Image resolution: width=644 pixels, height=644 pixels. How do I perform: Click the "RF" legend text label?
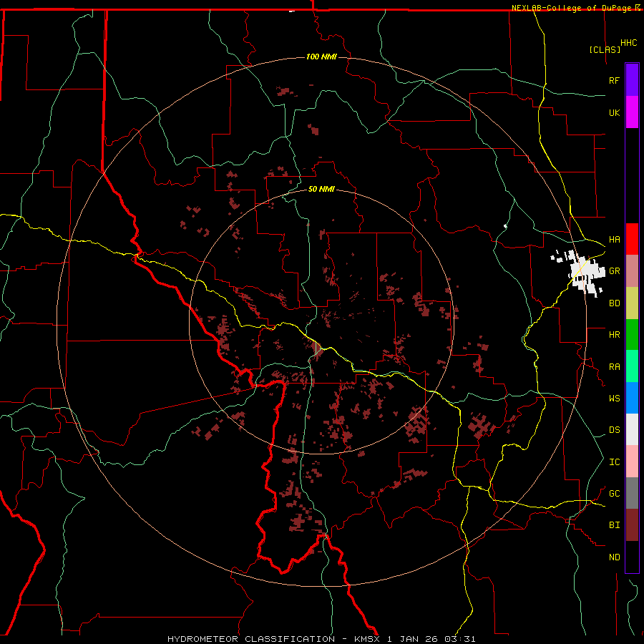tap(615, 80)
